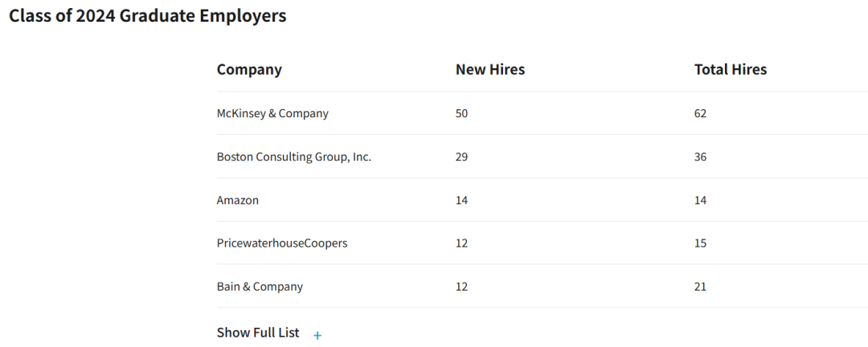Click McKinsey's new hires value 50

tap(461, 113)
